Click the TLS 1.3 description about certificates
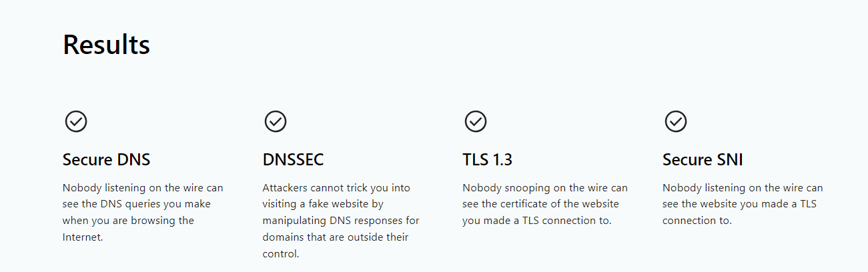The image size is (868, 272). click(545, 204)
